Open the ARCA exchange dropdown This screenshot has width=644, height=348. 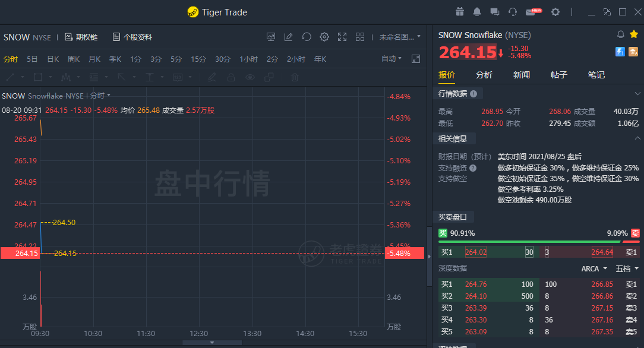[594, 269]
